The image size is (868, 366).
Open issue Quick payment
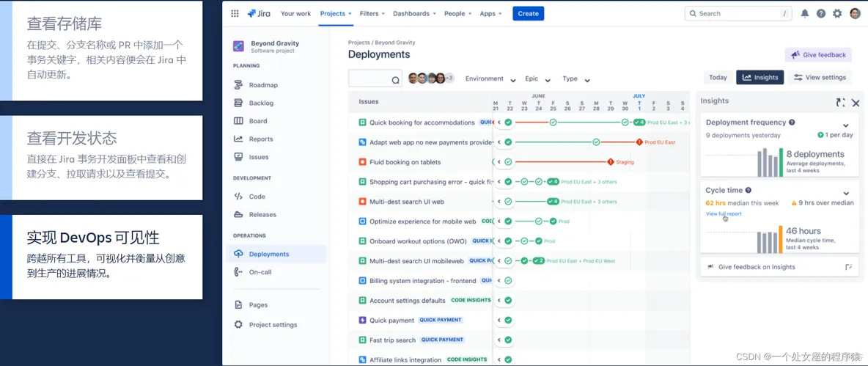click(x=391, y=321)
